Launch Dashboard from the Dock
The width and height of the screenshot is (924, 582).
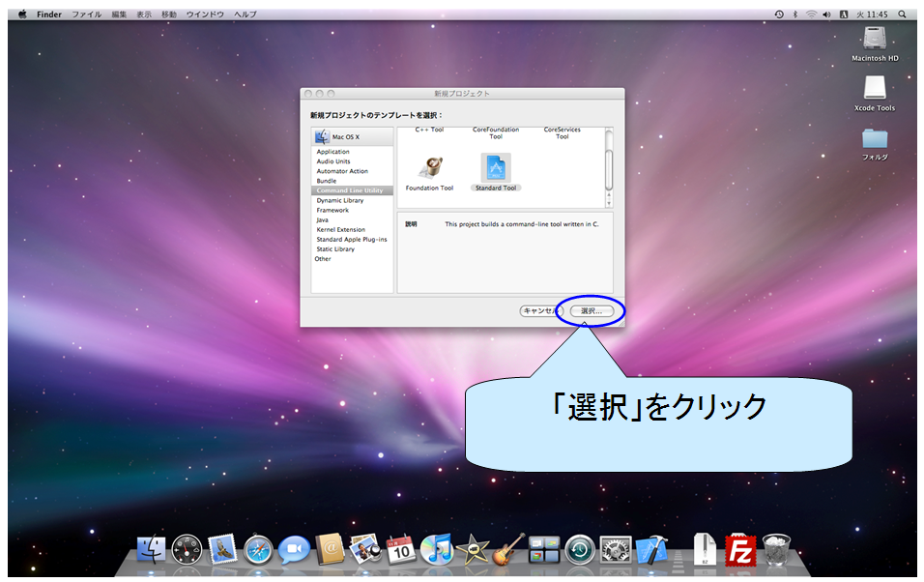tap(187, 549)
